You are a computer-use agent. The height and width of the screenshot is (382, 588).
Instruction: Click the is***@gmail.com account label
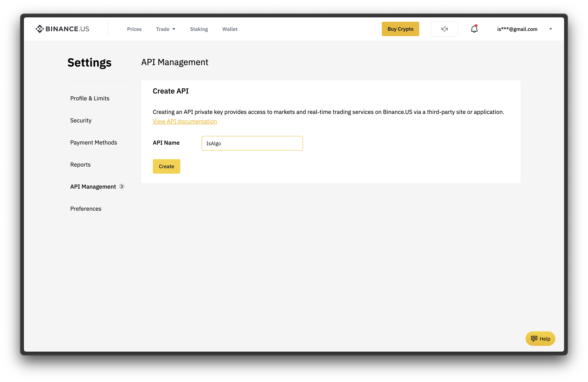point(517,29)
